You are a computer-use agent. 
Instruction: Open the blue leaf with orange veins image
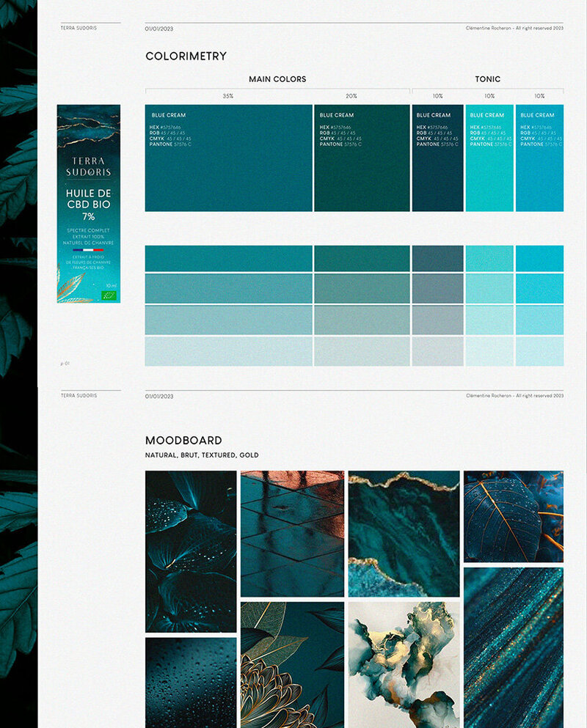click(x=514, y=516)
